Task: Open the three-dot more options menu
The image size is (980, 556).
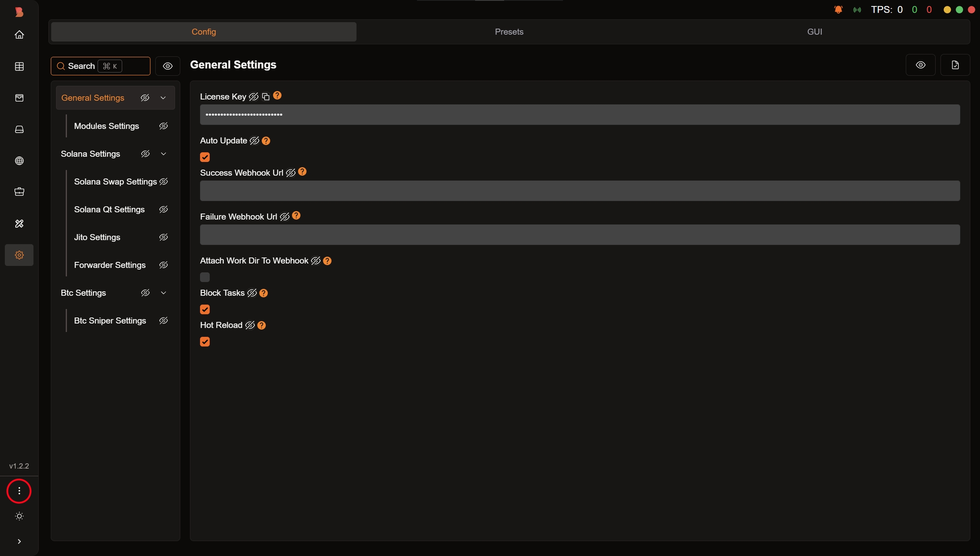Action: click(19, 491)
